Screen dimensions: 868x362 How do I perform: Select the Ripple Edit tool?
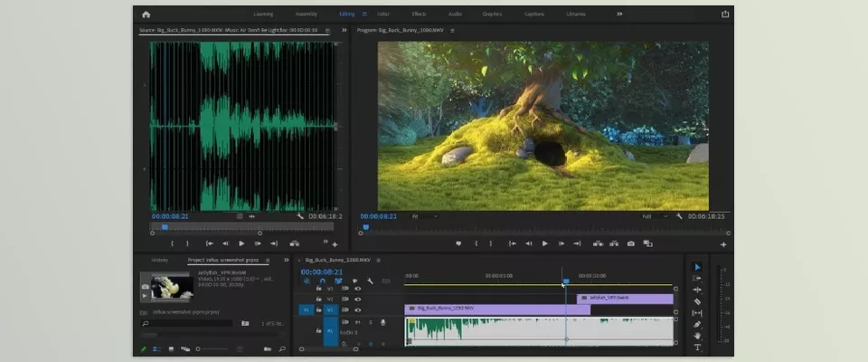[697, 290]
